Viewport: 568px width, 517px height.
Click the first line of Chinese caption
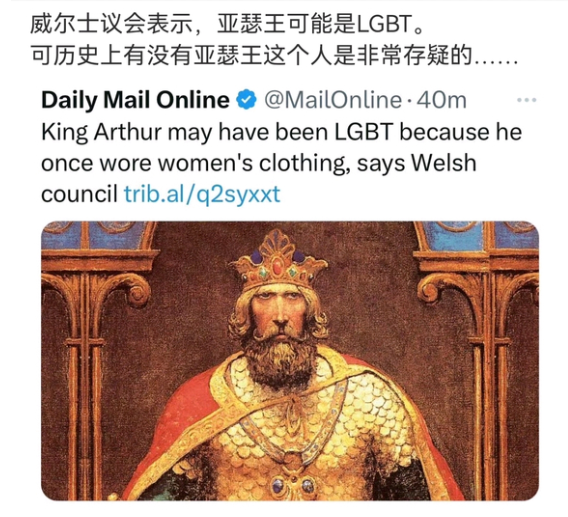click(227, 25)
